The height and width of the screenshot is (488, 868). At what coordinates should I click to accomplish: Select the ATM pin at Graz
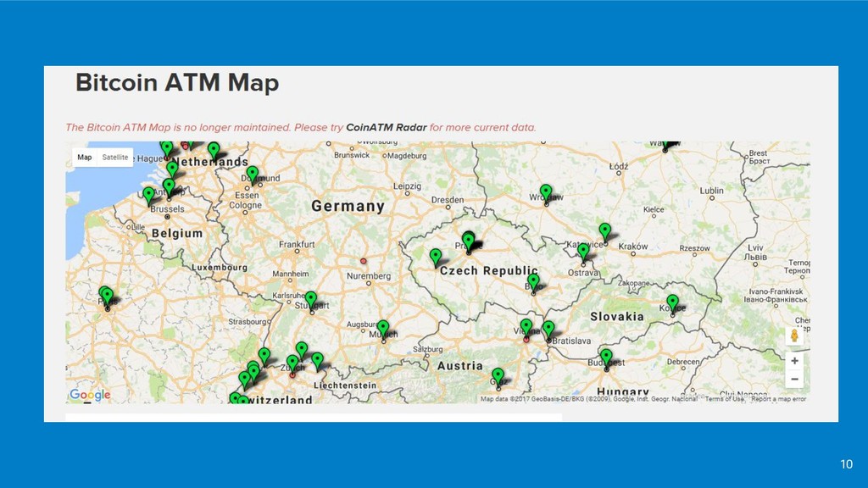click(498, 377)
